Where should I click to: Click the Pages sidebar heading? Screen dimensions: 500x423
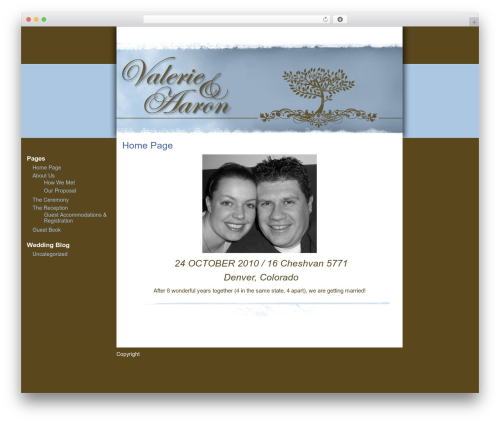coord(36,159)
